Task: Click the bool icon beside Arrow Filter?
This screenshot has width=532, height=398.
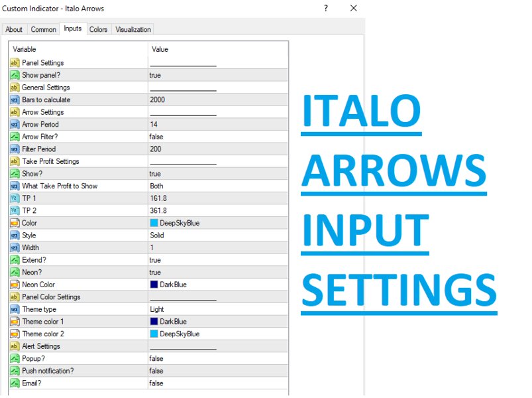Action: 15,137
